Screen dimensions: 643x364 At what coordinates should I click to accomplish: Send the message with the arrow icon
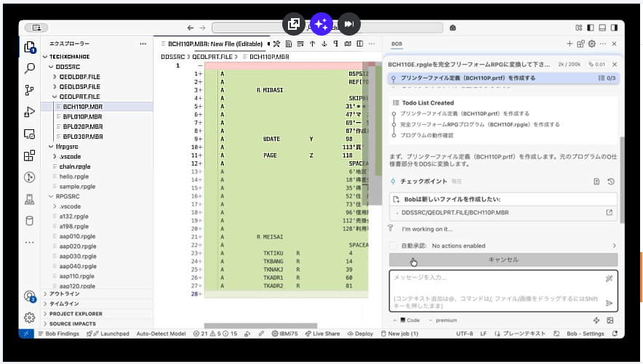609,303
